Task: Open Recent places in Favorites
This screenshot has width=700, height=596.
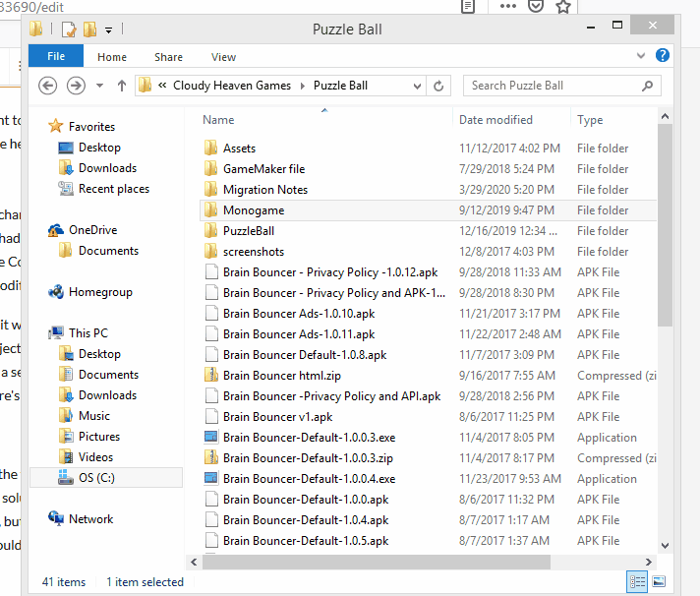Action: [x=114, y=189]
